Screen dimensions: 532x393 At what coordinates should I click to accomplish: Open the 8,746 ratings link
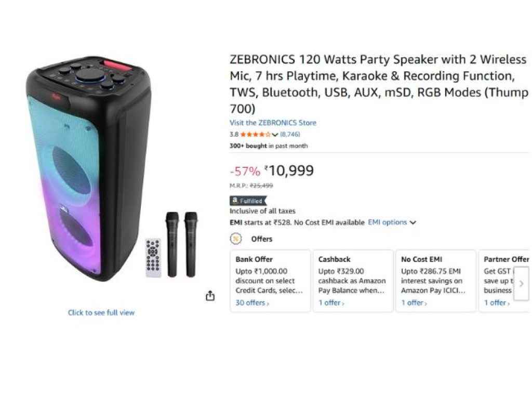pos(291,134)
